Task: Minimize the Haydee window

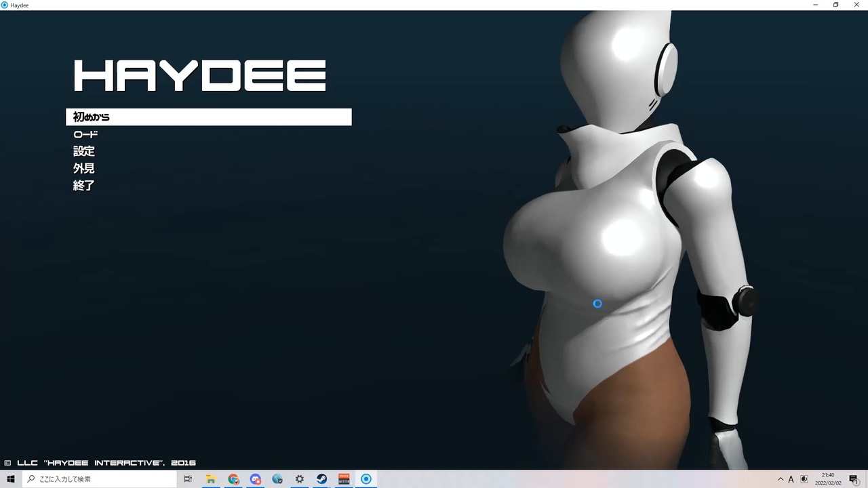Action: (816, 5)
